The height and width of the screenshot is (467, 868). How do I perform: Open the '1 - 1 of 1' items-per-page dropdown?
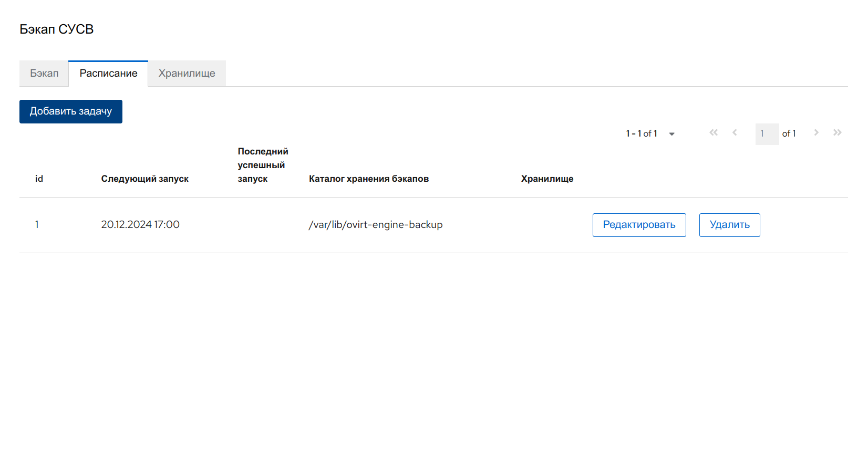pyautogui.click(x=650, y=134)
